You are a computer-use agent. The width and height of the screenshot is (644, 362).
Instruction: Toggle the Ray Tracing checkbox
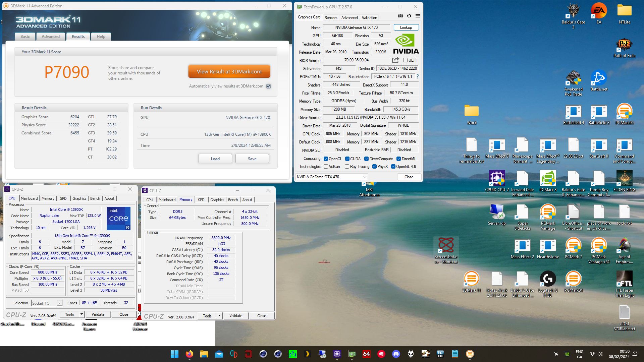click(x=347, y=167)
